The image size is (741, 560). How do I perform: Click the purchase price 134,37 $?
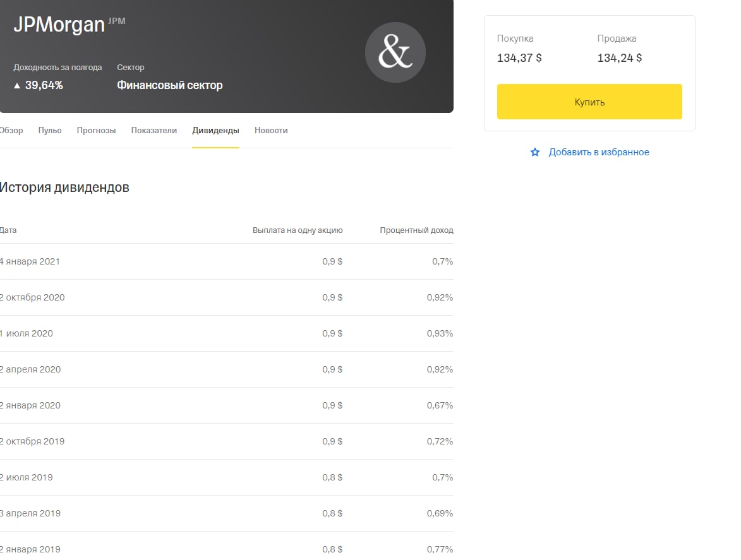coord(519,58)
